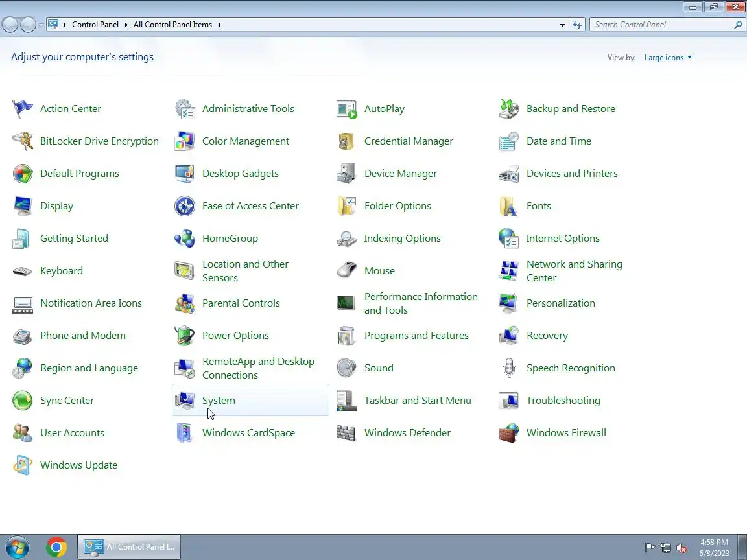Screen dimensions: 747x560
Task: Open the Backup and Restore icon
Action: pos(509,109)
